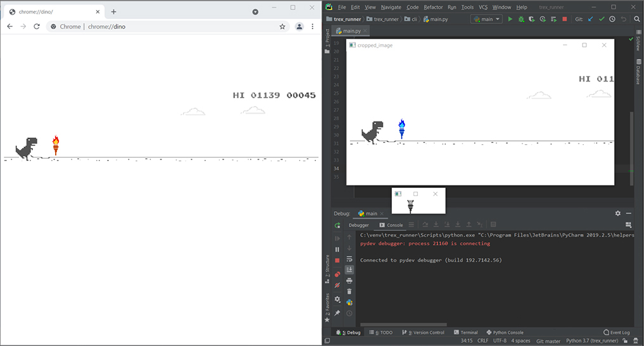Mute breakpoints in Debug panel
The width and height of the screenshot is (644, 346).
(337, 285)
